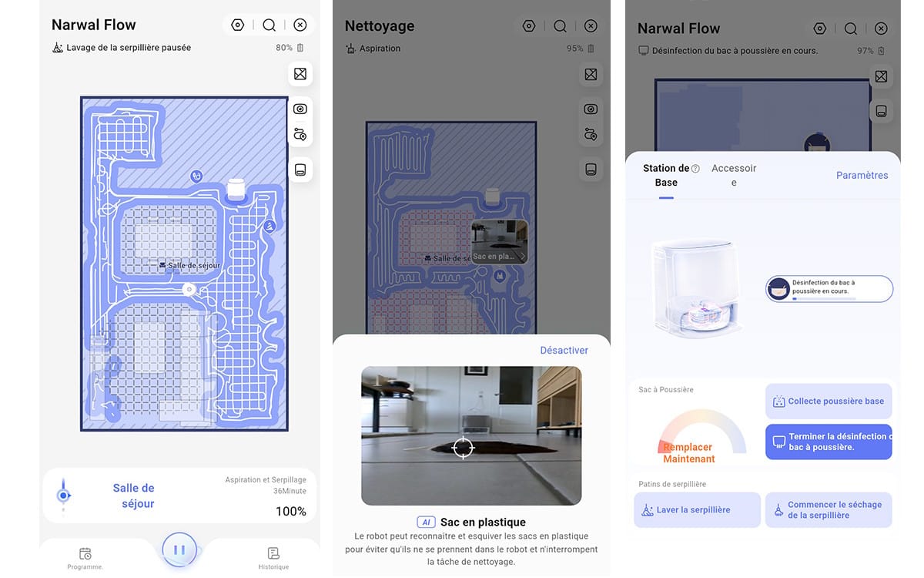This screenshot has width=924, height=578.
Task: Open the robot camera photo of the floor
Action: pyautogui.click(x=471, y=435)
